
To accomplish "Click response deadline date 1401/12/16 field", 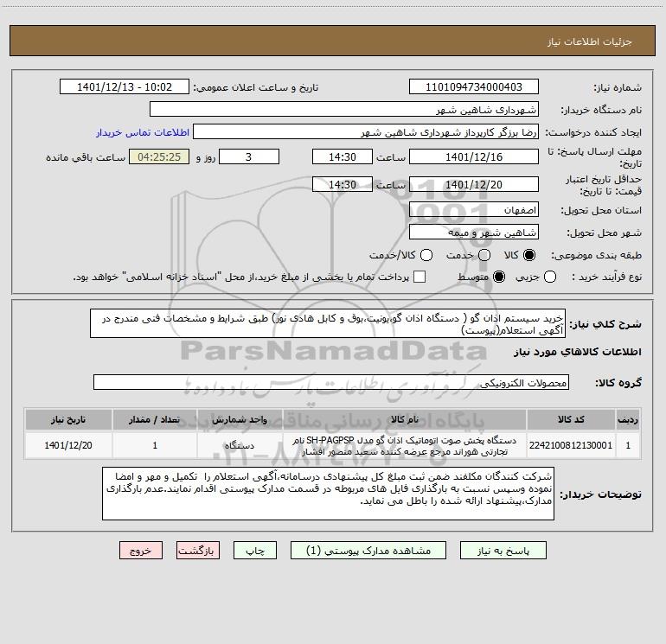I will click(x=474, y=156).
